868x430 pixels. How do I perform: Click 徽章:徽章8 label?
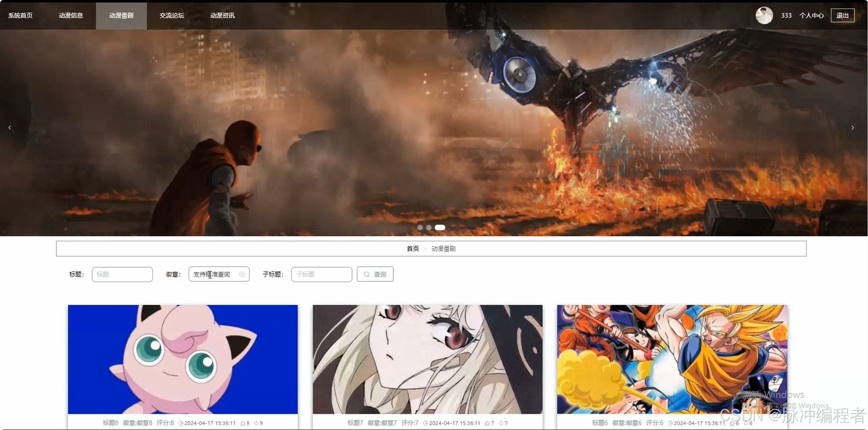tap(137, 423)
